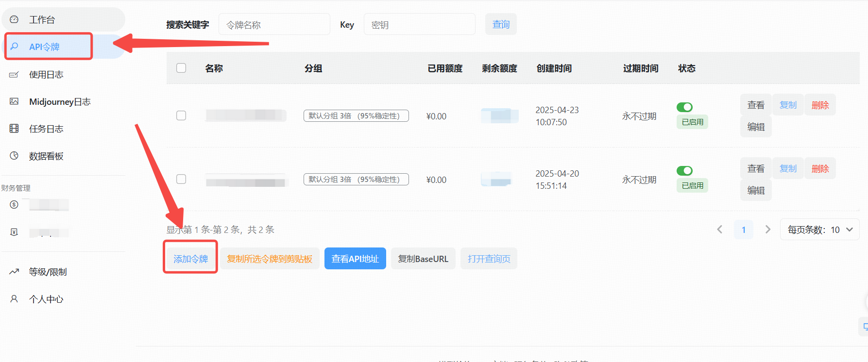Click the 查询 search button
Screen dimensions: 868x362
coord(501,24)
